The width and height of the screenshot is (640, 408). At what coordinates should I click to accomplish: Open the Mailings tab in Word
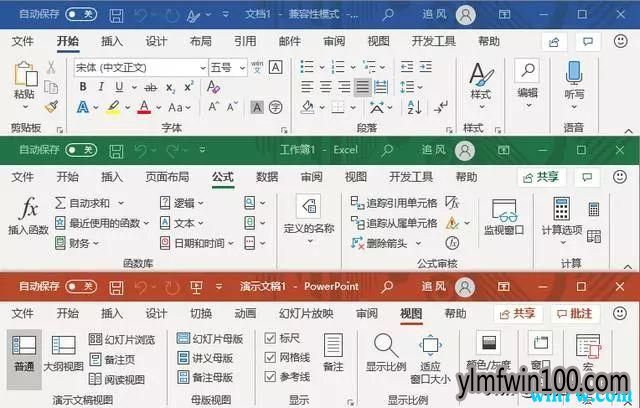coord(289,41)
